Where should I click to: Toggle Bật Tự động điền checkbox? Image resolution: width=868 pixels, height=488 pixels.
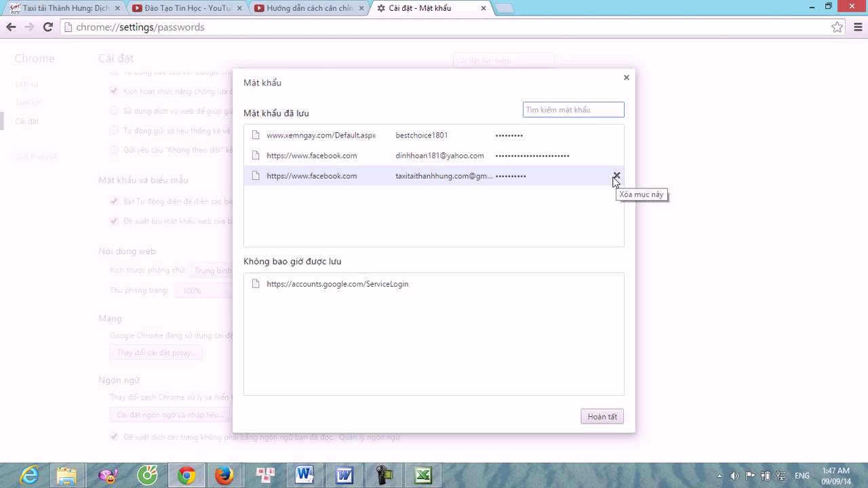tap(115, 201)
